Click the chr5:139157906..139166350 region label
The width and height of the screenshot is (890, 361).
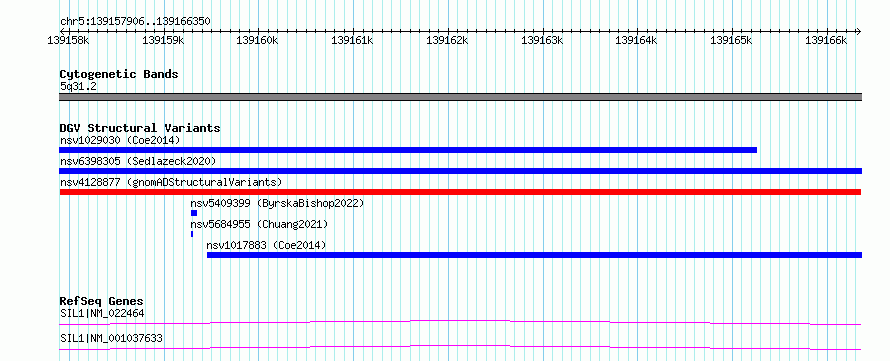point(135,21)
